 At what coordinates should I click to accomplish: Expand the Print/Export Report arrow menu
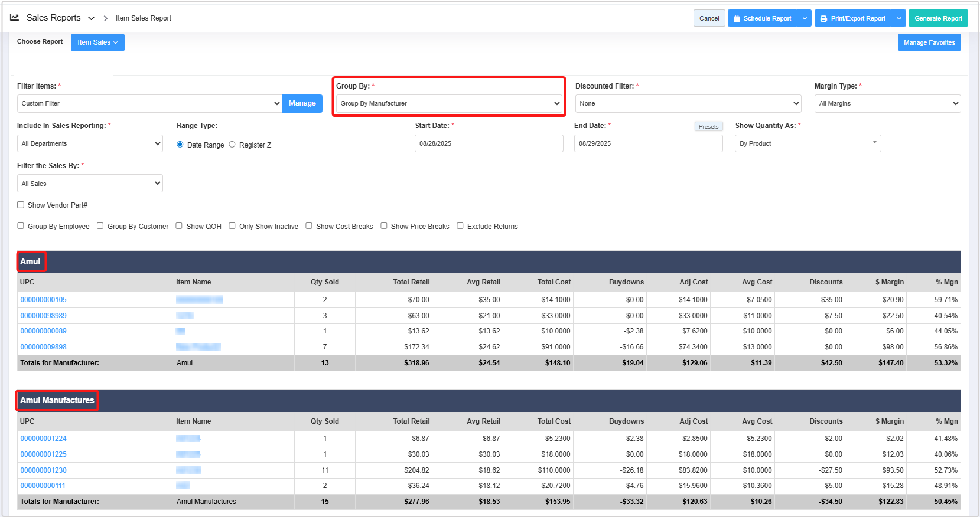point(898,18)
